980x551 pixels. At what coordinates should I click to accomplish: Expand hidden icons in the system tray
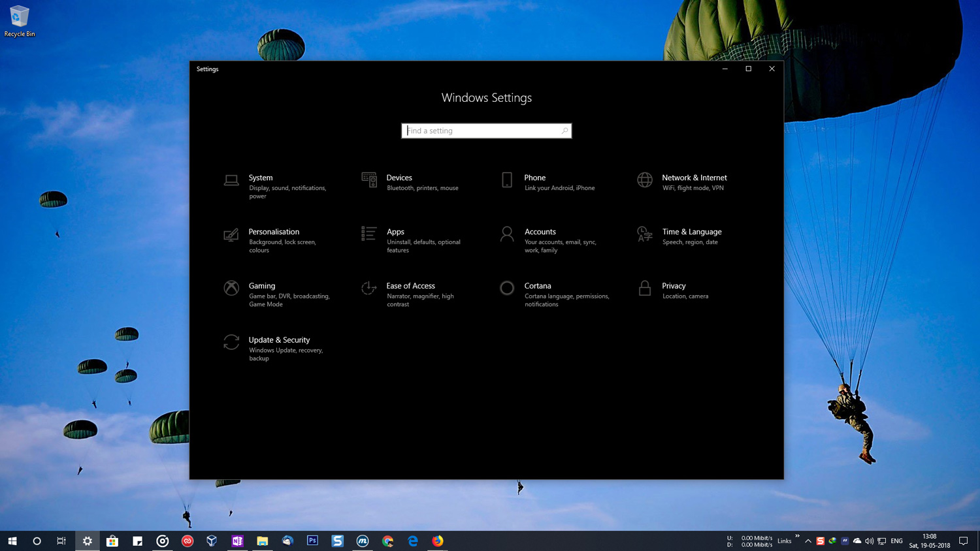pos(808,541)
